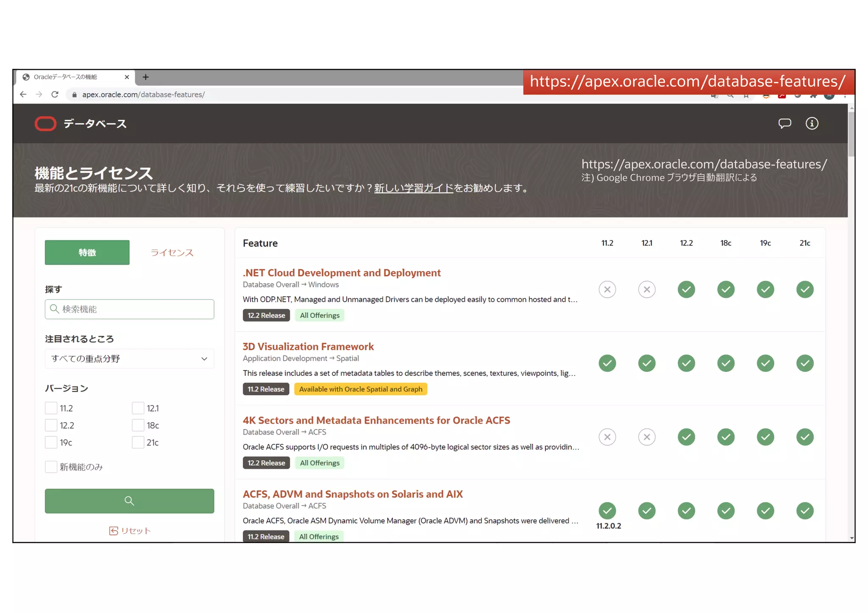
Task: Click 12.2 checkmark for .NET Cloud Development
Action: point(686,289)
